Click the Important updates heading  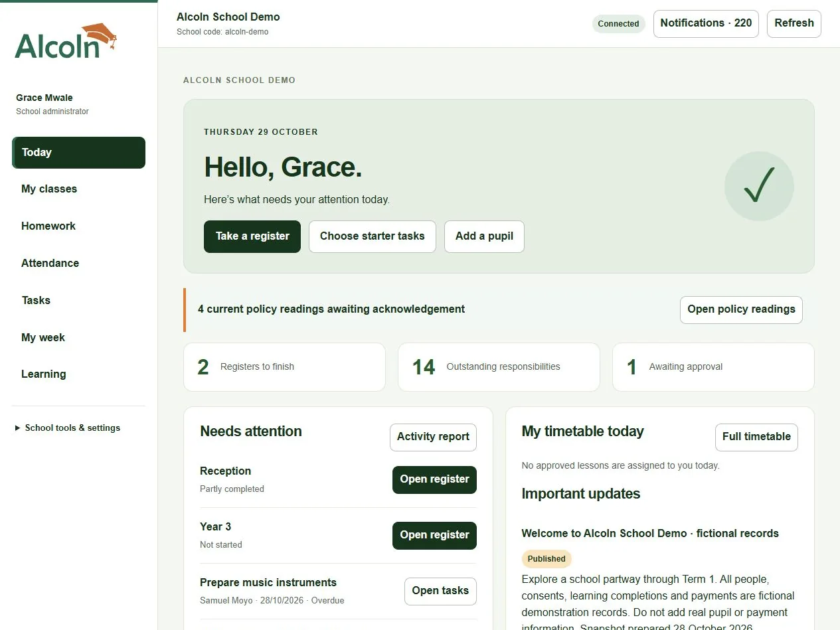581,494
